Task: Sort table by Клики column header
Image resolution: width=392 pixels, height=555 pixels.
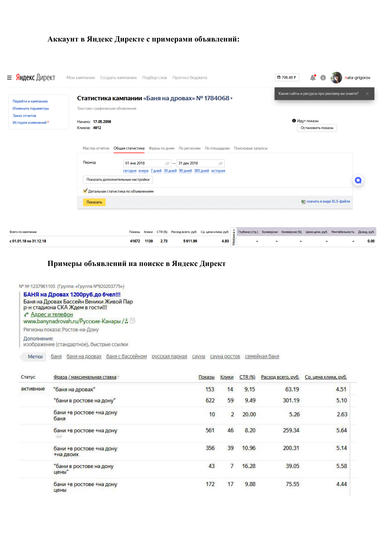Action: pyautogui.click(x=227, y=377)
